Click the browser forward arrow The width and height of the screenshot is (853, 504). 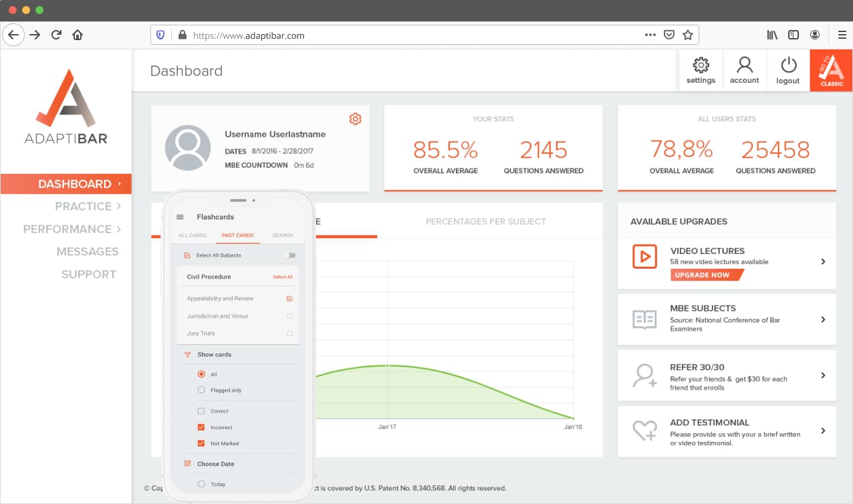tap(35, 35)
